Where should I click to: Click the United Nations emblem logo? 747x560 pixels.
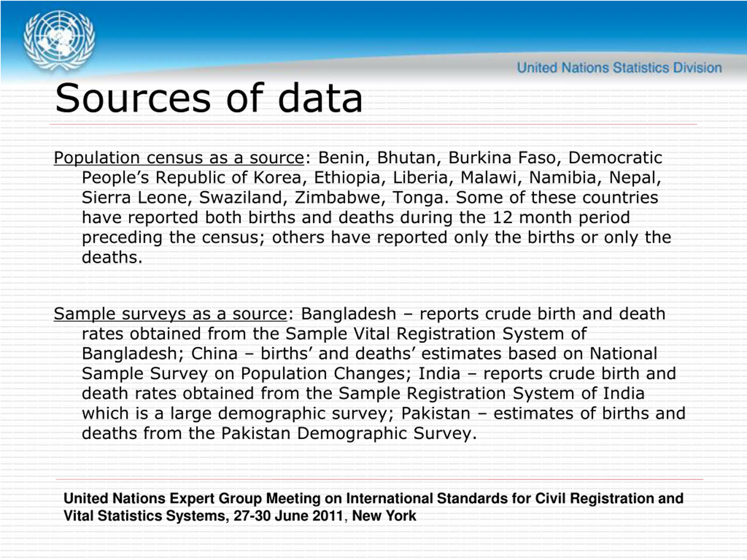click(x=59, y=41)
